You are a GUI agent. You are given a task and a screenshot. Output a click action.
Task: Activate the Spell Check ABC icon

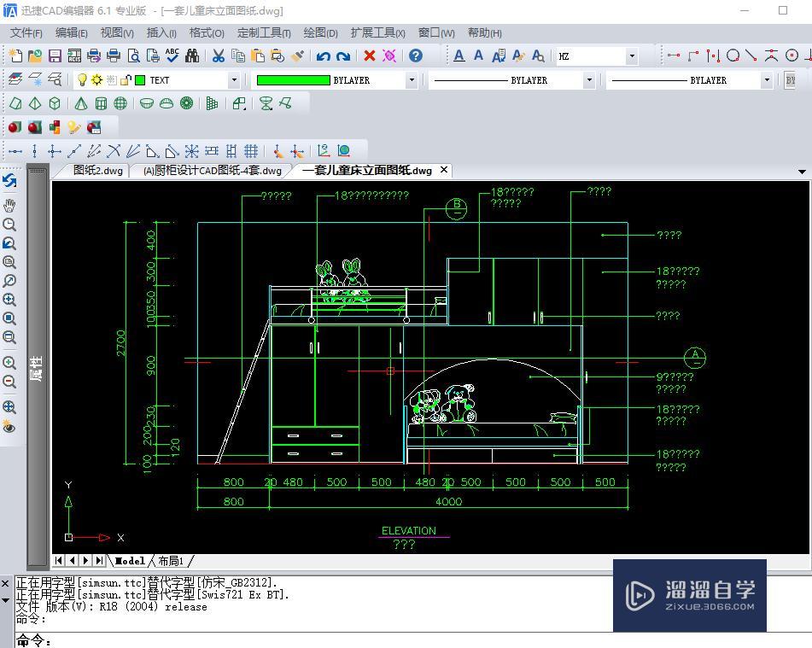[x=171, y=56]
